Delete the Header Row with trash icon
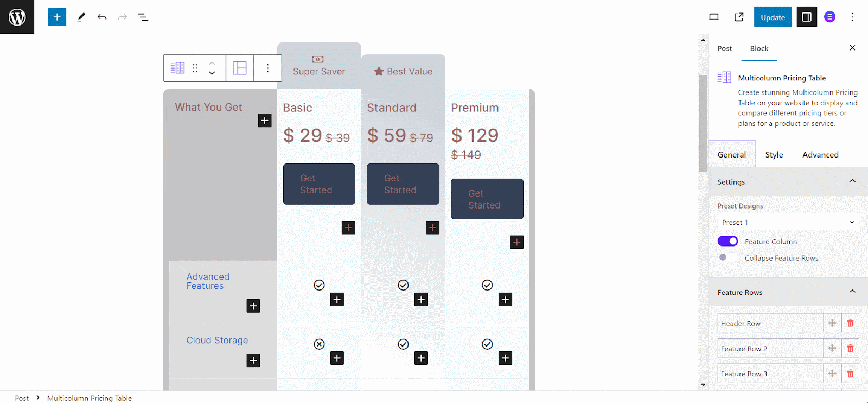The width and height of the screenshot is (868, 403). click(850, 323)
